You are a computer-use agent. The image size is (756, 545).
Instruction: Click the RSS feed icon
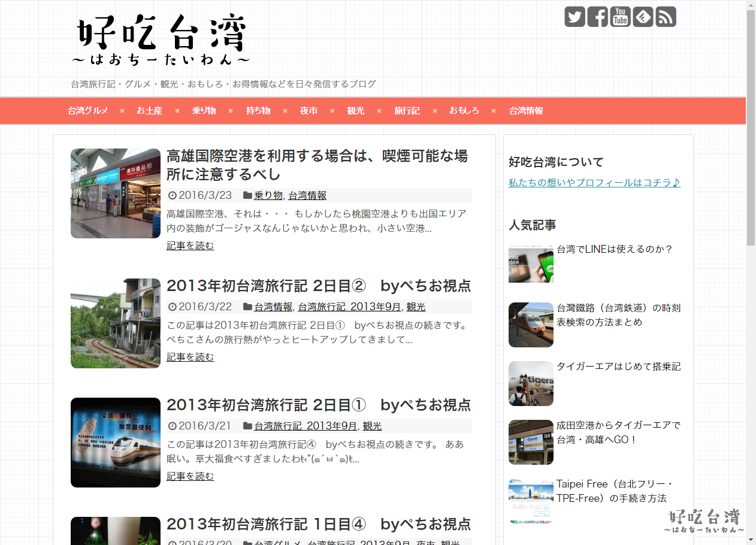666,17
